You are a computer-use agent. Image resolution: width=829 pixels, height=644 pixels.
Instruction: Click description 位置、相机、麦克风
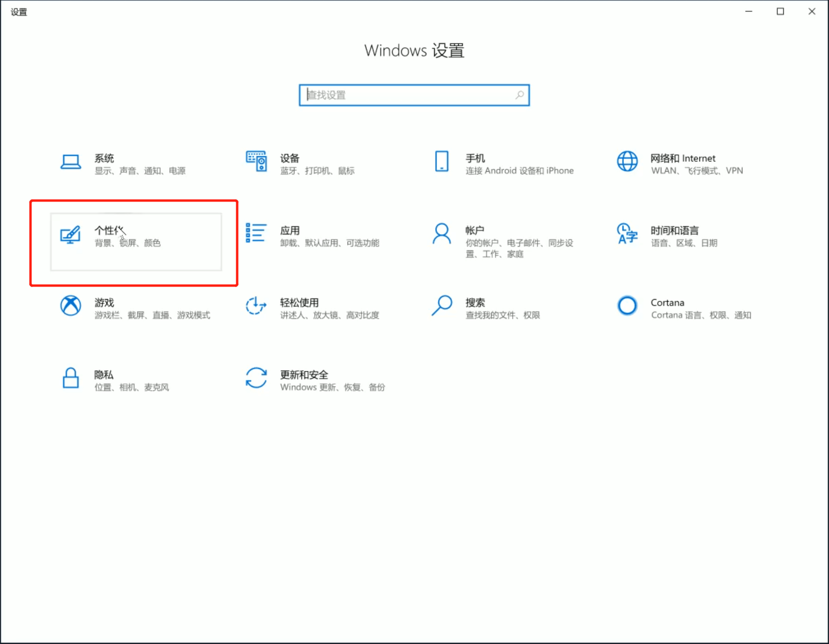tap(132, 387)
